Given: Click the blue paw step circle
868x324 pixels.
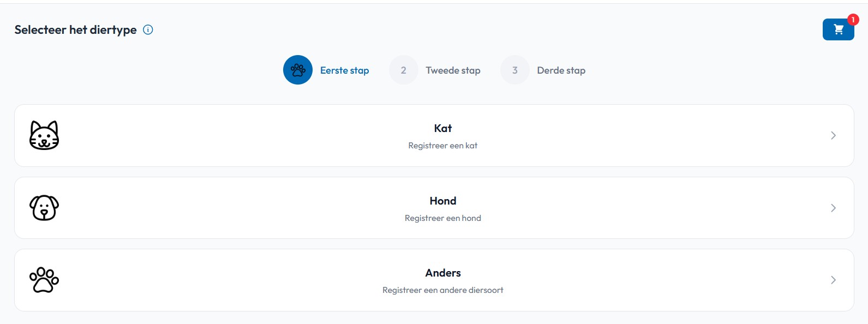Looking at the screenshot, I should [x=298, y=70].
